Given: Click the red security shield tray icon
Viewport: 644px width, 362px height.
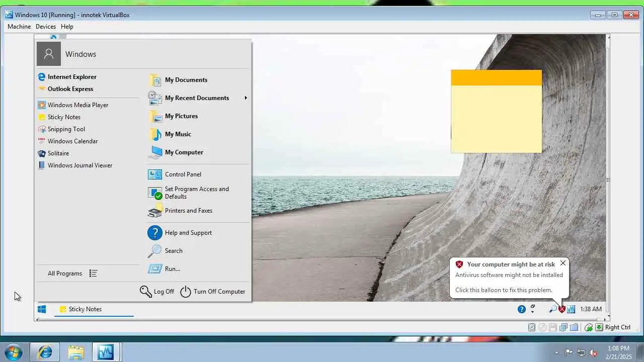Looking at the screenshot, I should (562, 309).
